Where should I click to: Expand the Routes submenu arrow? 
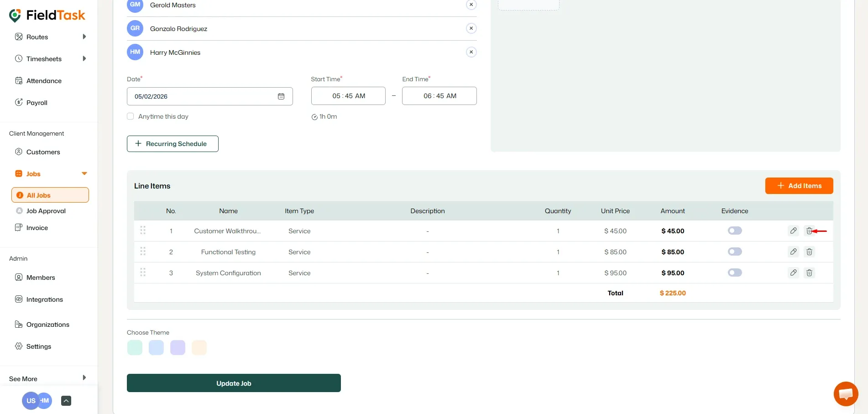click(x=84, y=37)
